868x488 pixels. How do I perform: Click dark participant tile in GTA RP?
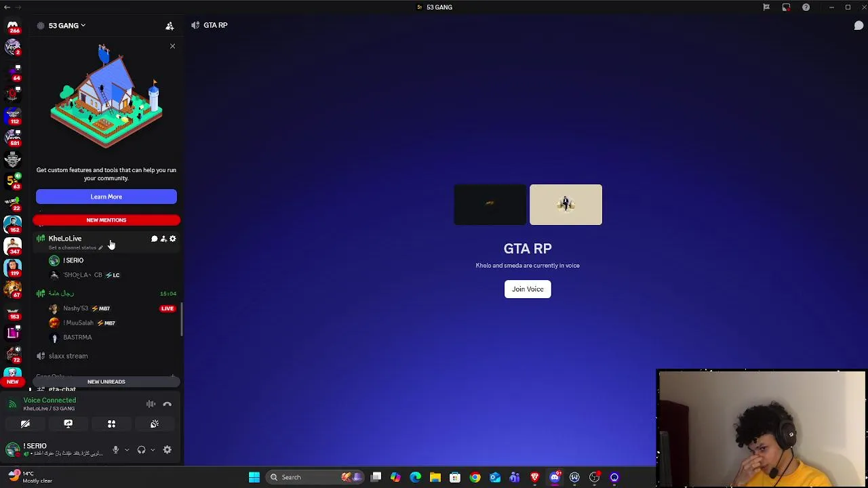[x=490, y=204]
